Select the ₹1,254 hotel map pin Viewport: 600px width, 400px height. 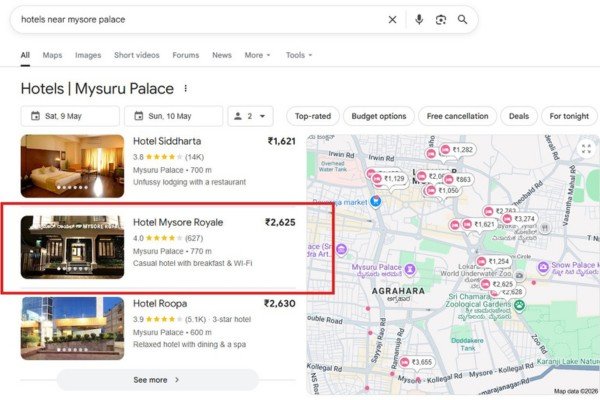(x=494, y=261)
